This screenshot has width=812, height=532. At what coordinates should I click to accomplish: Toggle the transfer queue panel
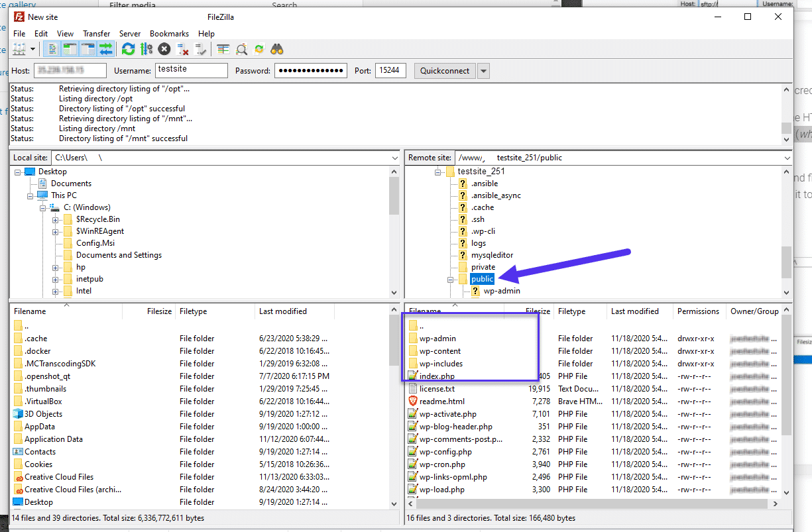click(106, 48)
